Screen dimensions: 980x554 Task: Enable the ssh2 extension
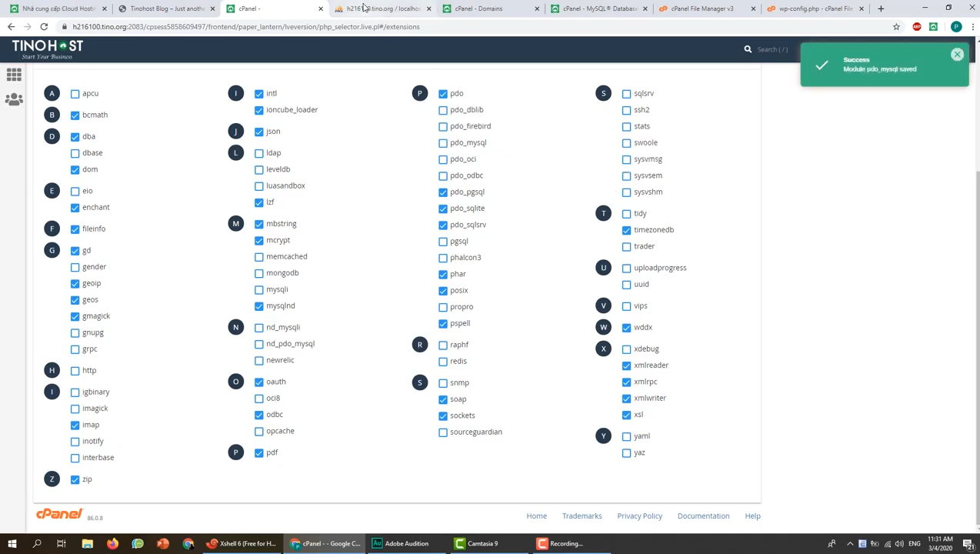(x=627, y=110)
